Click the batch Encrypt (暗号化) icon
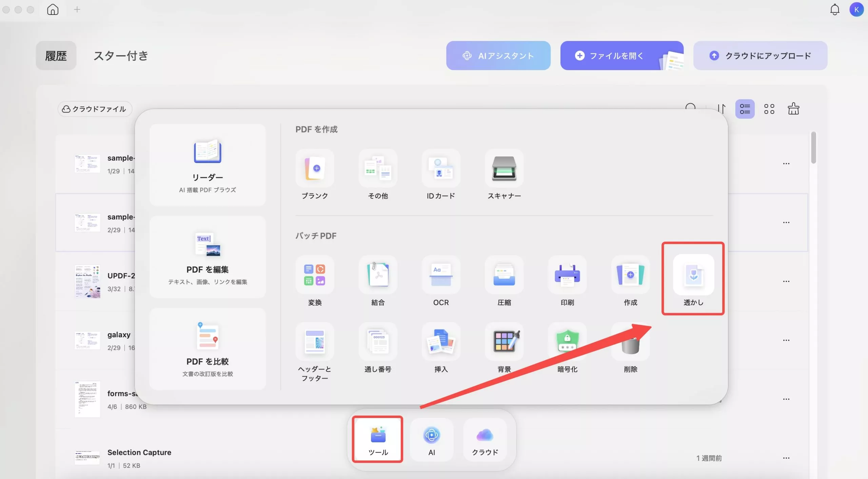Screen dimensions: 868x479 click(567, 342)
